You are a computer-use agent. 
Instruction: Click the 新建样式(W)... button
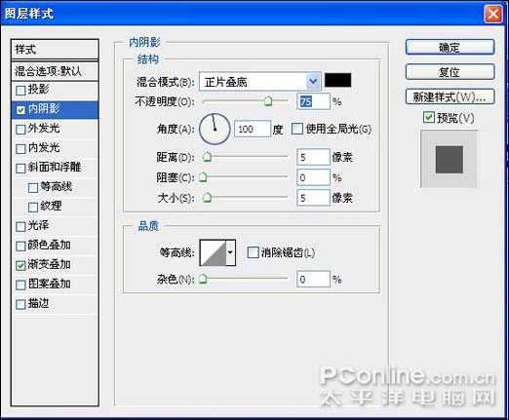pyautogui.click(x=450, y=96)
